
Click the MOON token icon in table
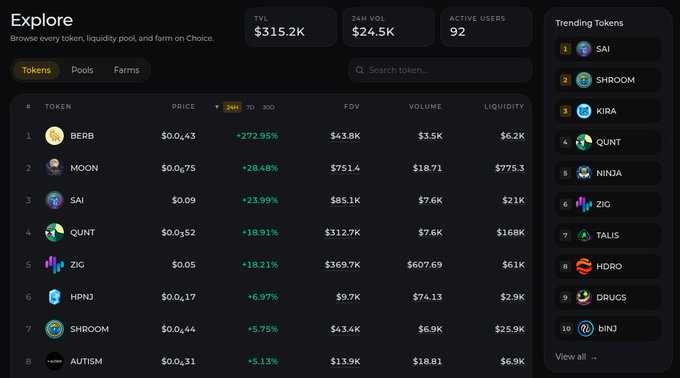click(54, 168)
